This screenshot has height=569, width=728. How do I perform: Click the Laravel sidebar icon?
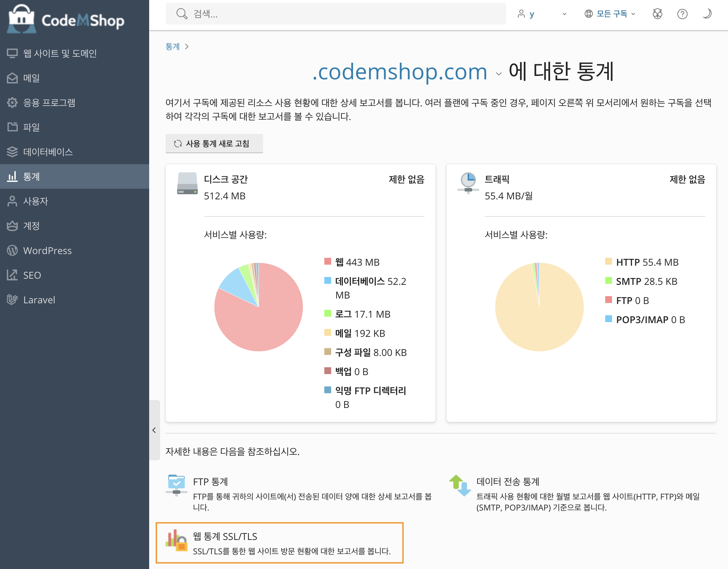(12, 300)
